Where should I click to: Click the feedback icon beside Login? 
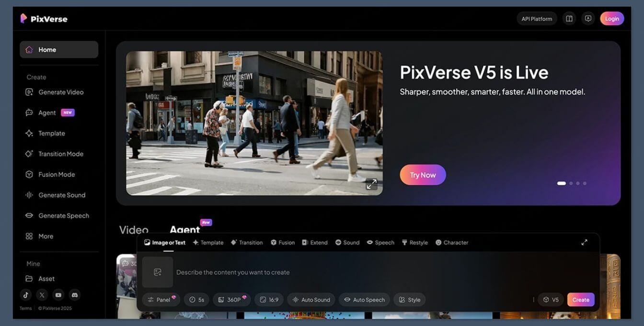[588, 19]
